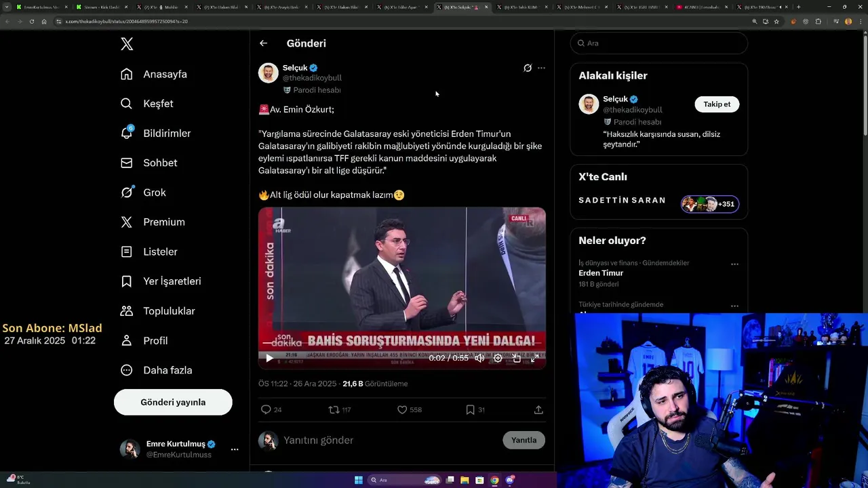Click the @thekadikoybull handle on the post
This screenshot has width=868, height=488.
(312, 78)
